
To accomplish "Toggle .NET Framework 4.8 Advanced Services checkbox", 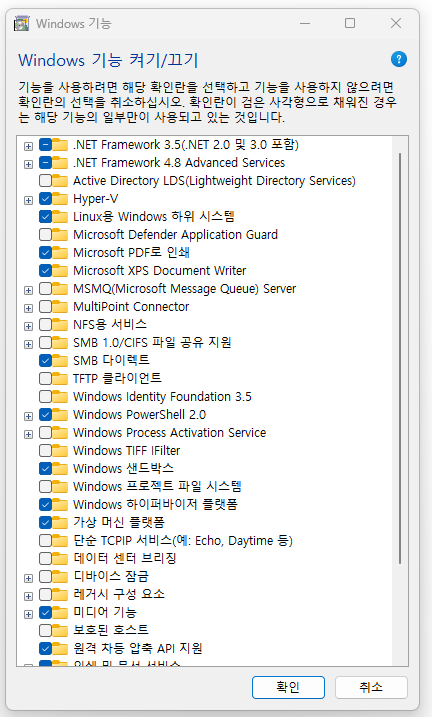I will coord(45,163).
